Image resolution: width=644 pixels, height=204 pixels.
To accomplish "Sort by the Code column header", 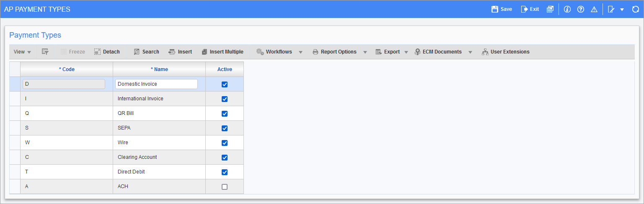I will [67, 69].
